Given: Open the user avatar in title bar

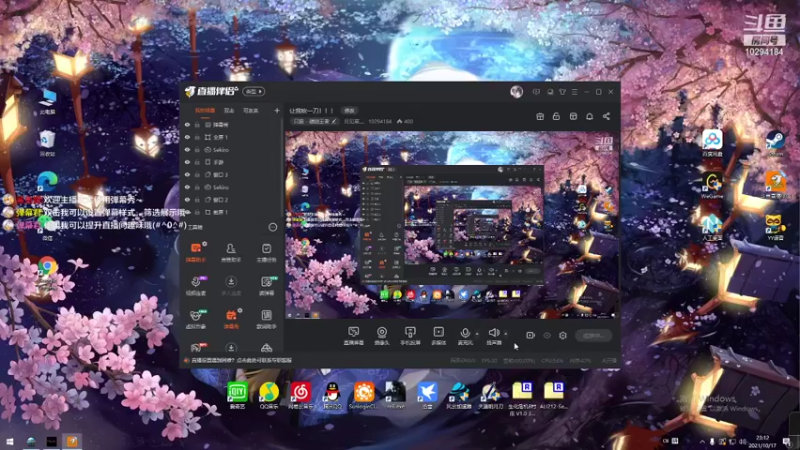Looking at the screenshot, I should (x=516, y=91).
